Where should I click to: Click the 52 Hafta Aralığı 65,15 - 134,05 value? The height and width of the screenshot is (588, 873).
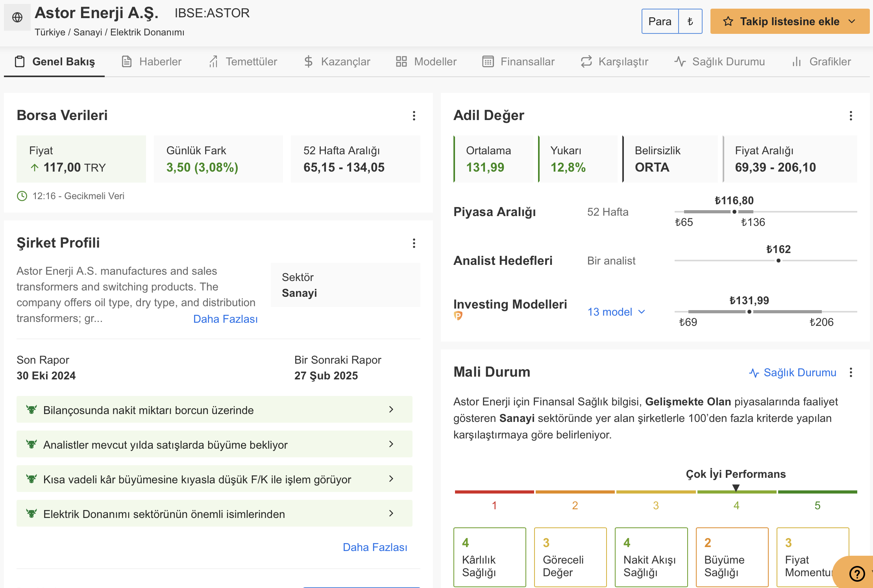(344, 168)
